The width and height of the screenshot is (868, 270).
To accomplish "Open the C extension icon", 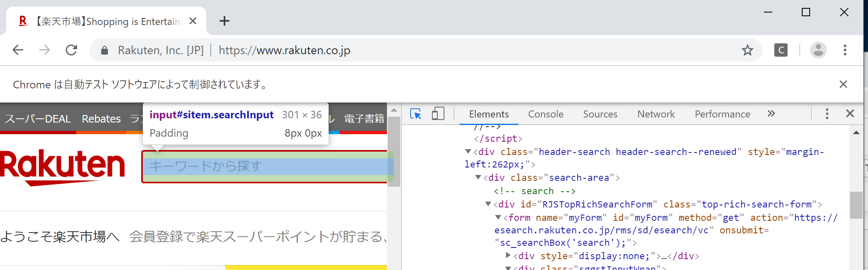I will 781,50.
